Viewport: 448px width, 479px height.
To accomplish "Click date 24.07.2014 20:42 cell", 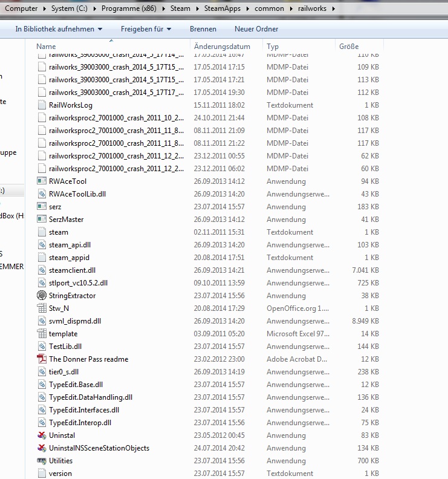I will pos(219,448).
